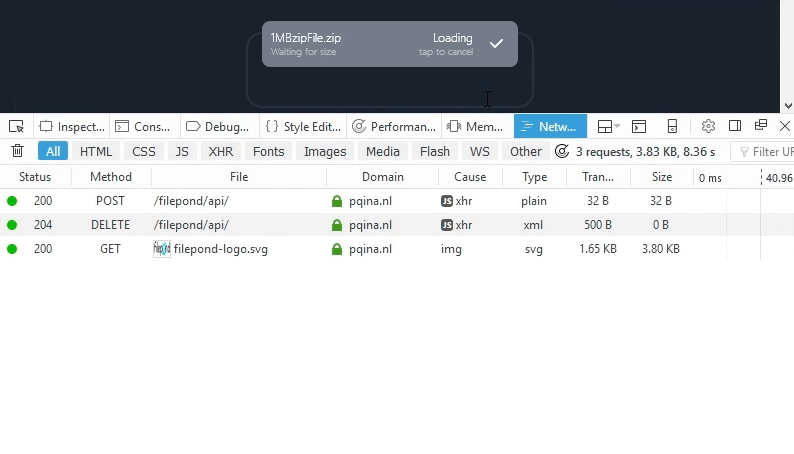Toggle the Media request filter
This screenshot has height=454, width=794.
coord(383,151)
